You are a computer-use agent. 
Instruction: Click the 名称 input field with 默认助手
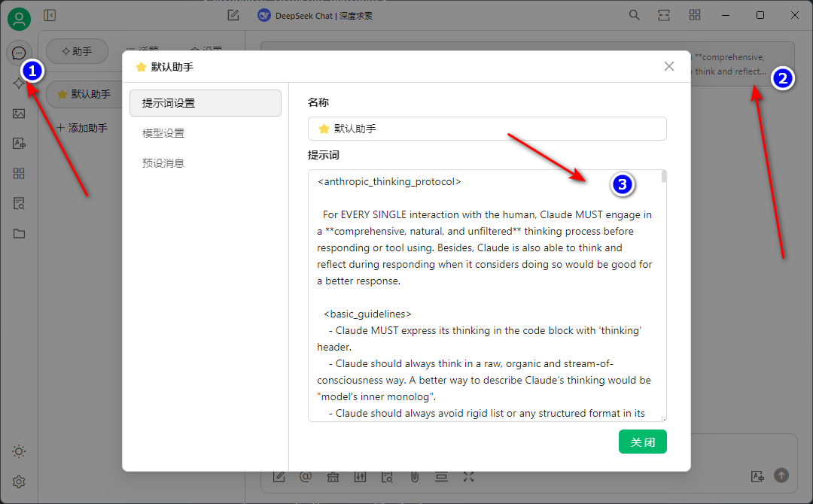(487, 129)
